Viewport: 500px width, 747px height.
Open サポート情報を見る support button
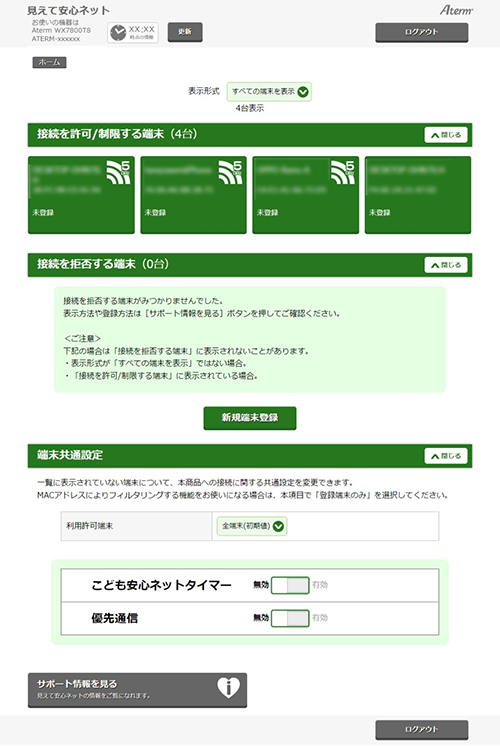click(137, 690)
